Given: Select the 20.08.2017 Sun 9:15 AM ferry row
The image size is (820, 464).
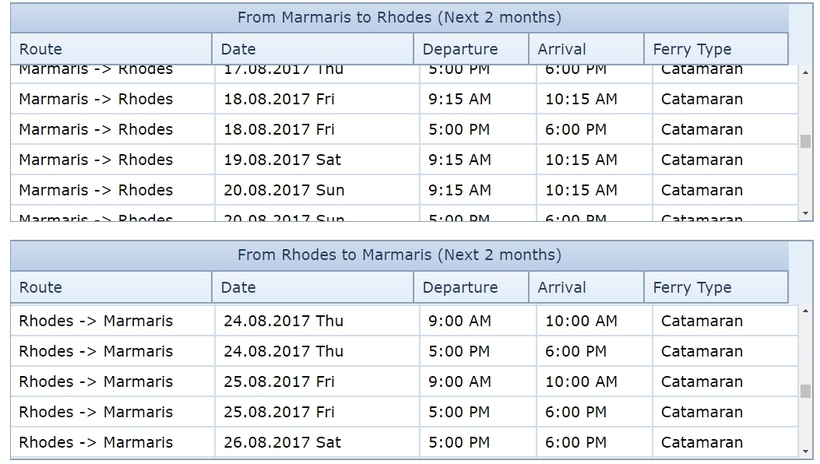Looking at the screenshot, I should click(400, 190).
